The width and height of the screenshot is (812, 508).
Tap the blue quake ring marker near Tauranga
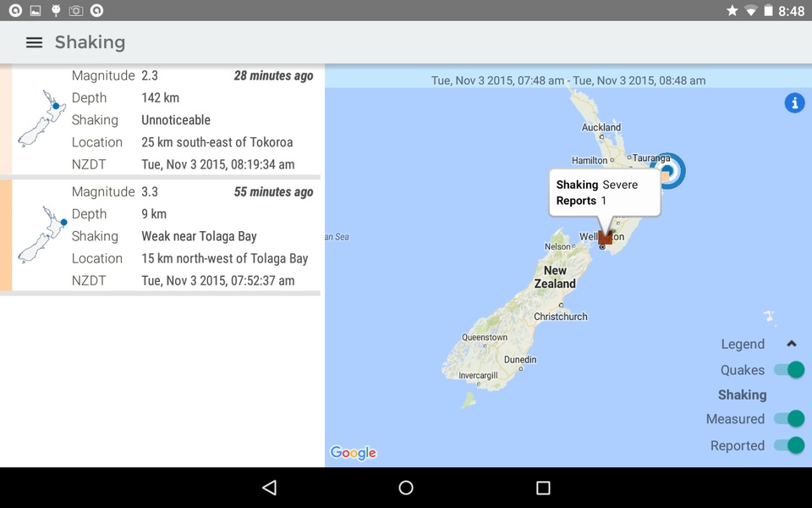(668, 171)
